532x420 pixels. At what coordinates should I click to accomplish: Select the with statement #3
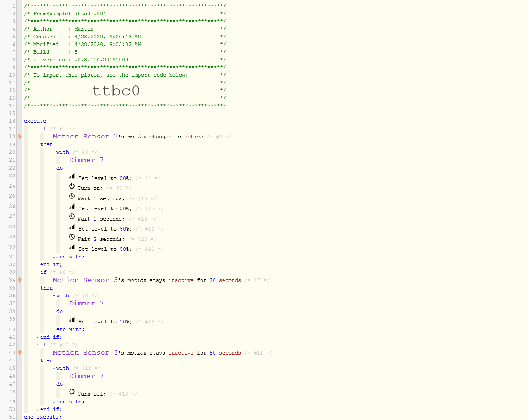click(63, 152)
